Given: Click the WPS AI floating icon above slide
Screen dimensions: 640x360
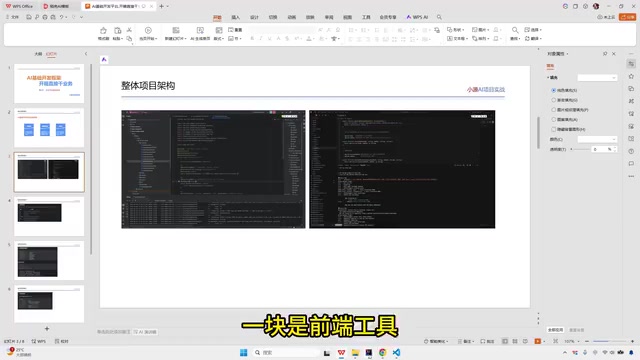Looking at the screenshot, I should [104, 60].
